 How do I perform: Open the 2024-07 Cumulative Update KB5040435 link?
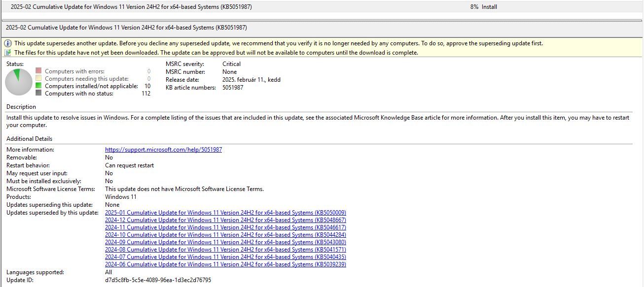click(225, 257)
